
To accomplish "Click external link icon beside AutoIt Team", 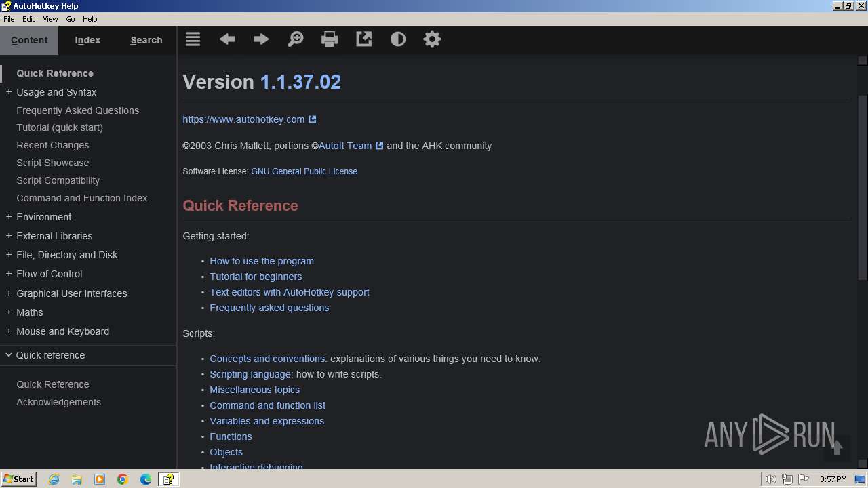I will pyautogui.click(x=380, y=146).
